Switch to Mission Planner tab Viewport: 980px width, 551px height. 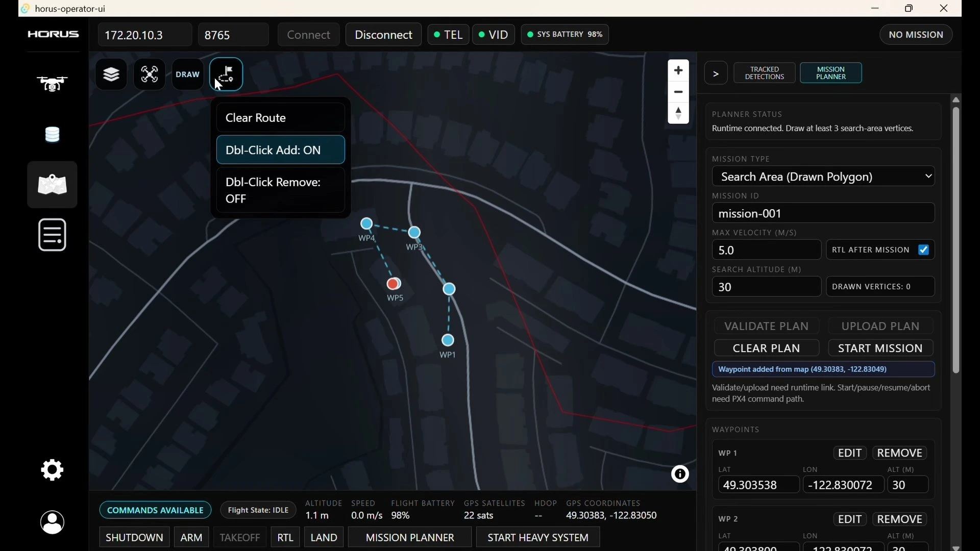(x=831, y=73)
